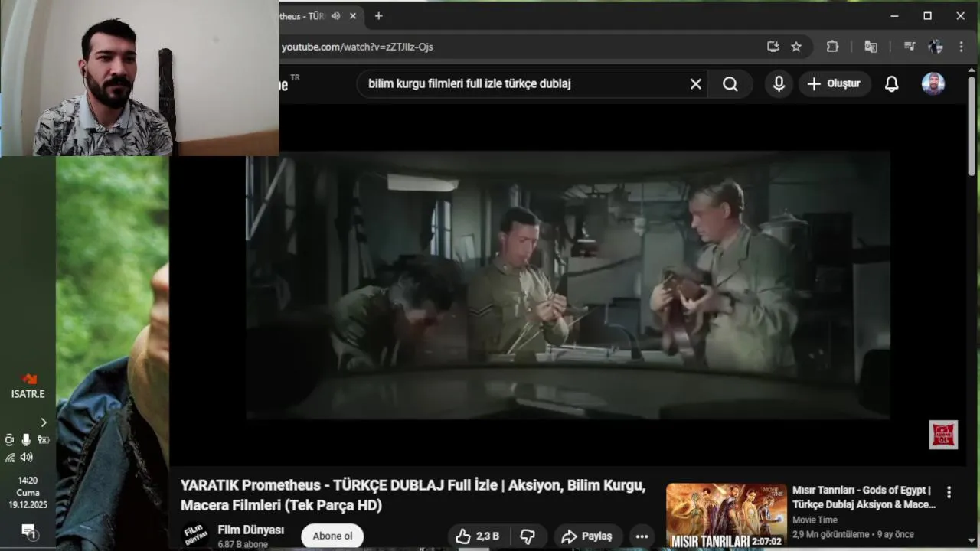Click the Oluştur create button
This screenshot has height=551, width=980.
point(835,83)
